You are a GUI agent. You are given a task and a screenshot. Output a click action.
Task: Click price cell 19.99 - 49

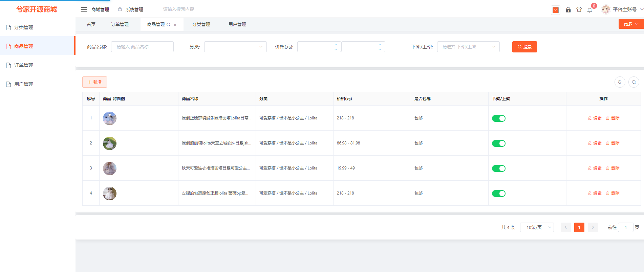click(346, 168)
